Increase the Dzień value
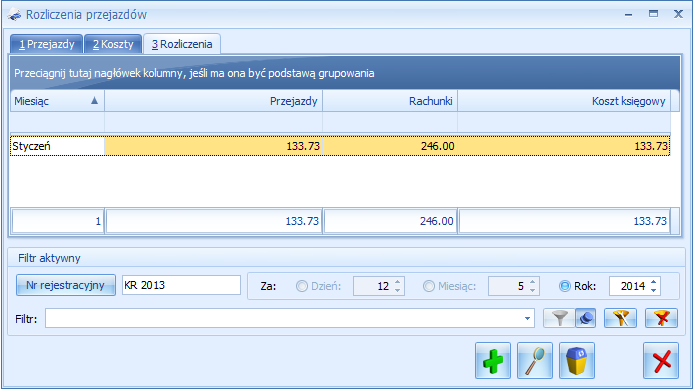The height and width of the screenshot is (389, 693). (x=398, y=281)
